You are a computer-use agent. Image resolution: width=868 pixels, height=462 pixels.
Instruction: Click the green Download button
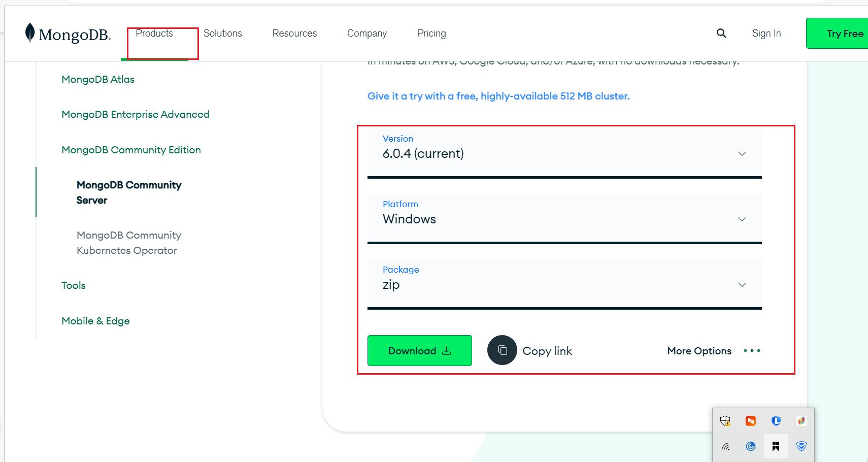coord(420,350)
